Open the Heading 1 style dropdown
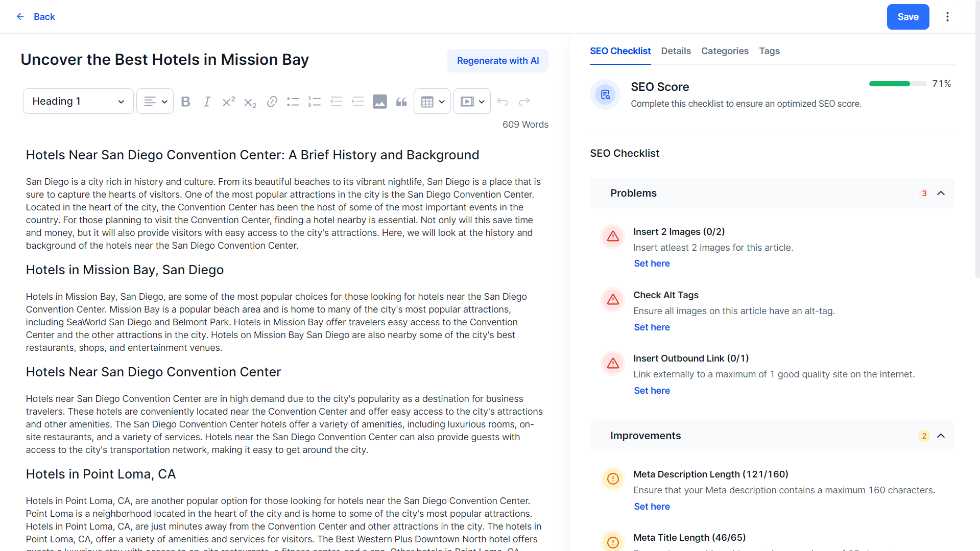The height and width of the screenshot is (551, 980). click(78, 101)
